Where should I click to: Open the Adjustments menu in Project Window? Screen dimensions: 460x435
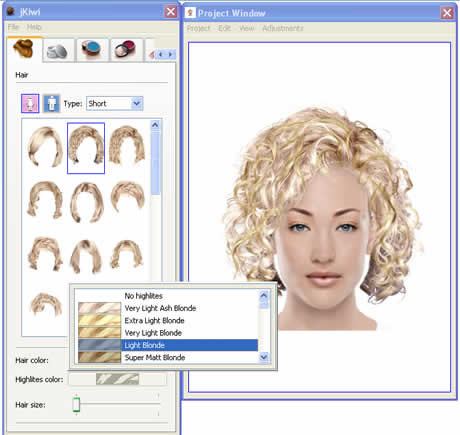click(x=283, y=28)
